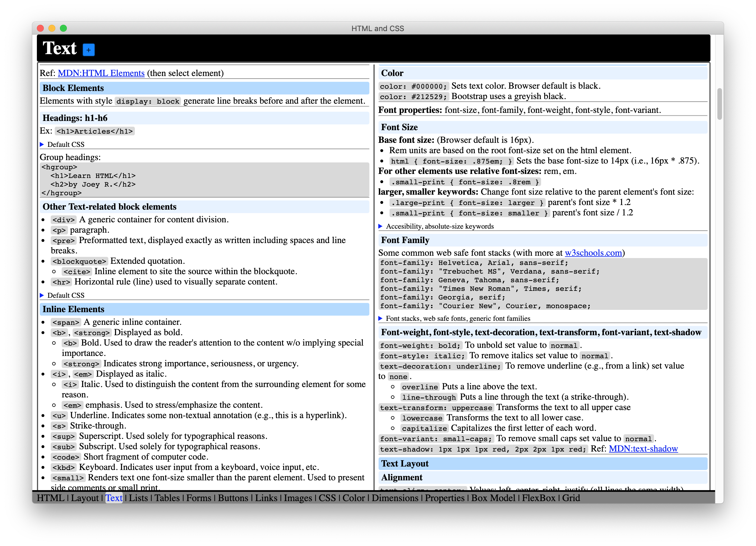
Task: Click the text-shadow code snippet
Action: pyautogui.click(x=483, y=450)
